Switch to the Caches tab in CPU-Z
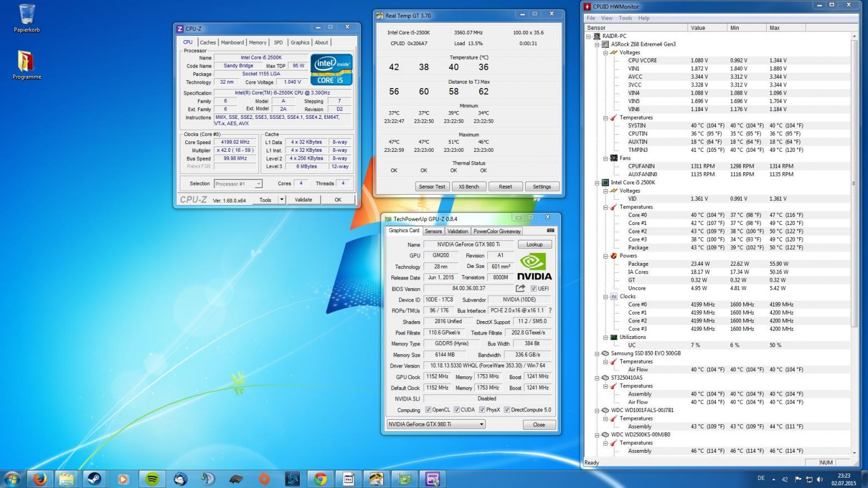868x488 pixels. (x=207, y=42)
